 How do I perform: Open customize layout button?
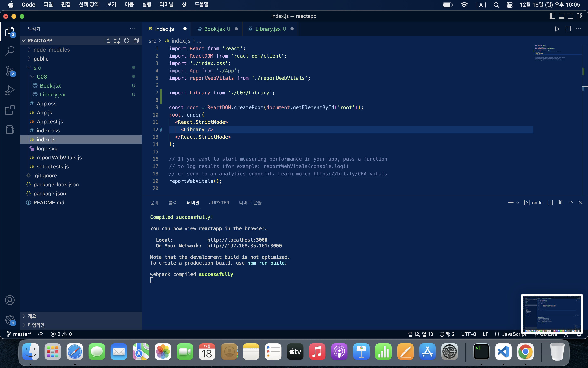tap(580, 16)
